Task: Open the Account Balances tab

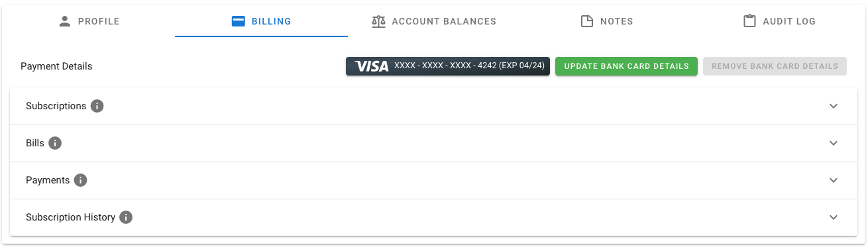Action: tap(434, 21)
